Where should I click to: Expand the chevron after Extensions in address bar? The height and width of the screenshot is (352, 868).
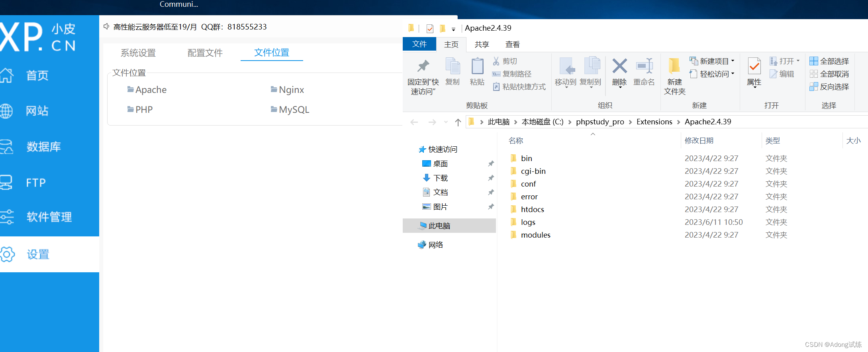point(678,122)
